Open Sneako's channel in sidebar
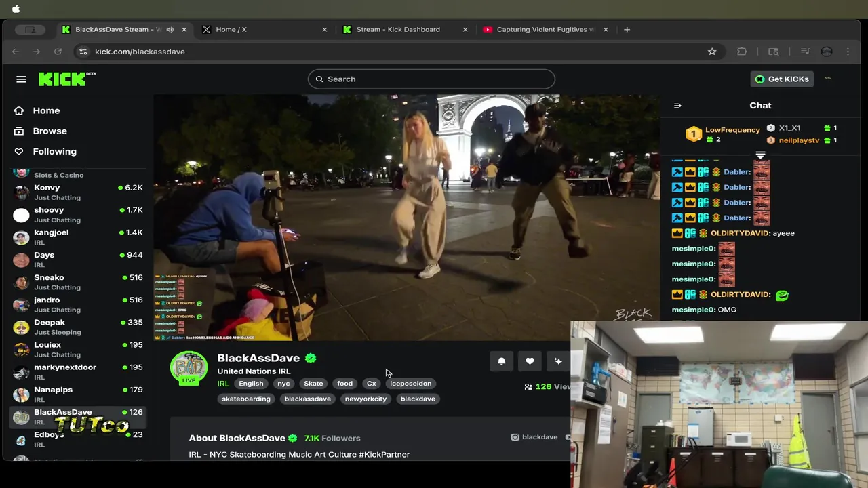 click(x=79, y=282)
